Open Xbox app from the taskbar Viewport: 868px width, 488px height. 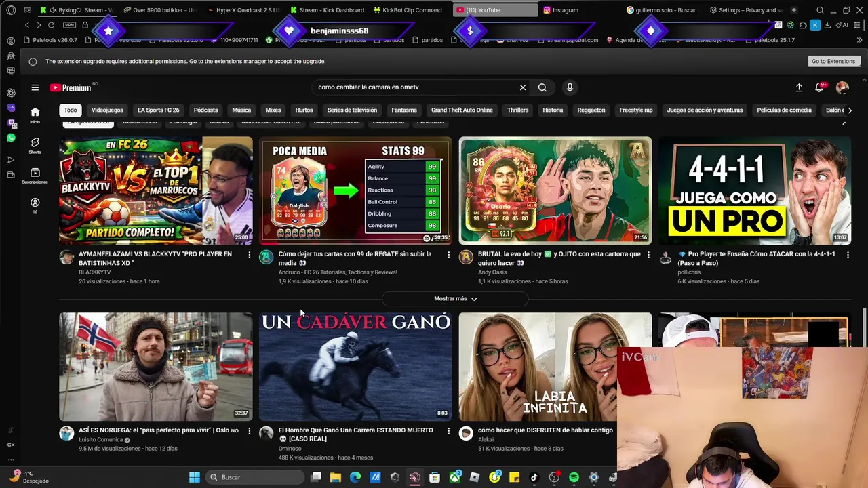(455, 477)
